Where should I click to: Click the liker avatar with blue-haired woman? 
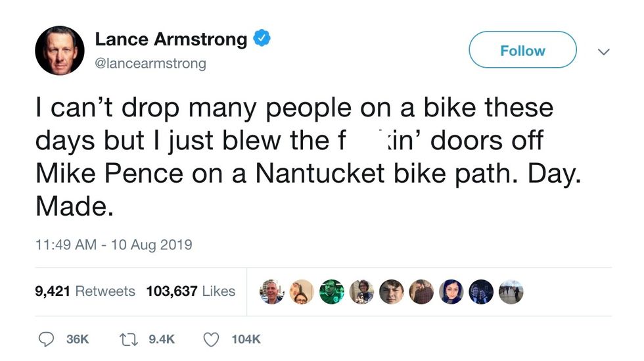tap(451, 291)
